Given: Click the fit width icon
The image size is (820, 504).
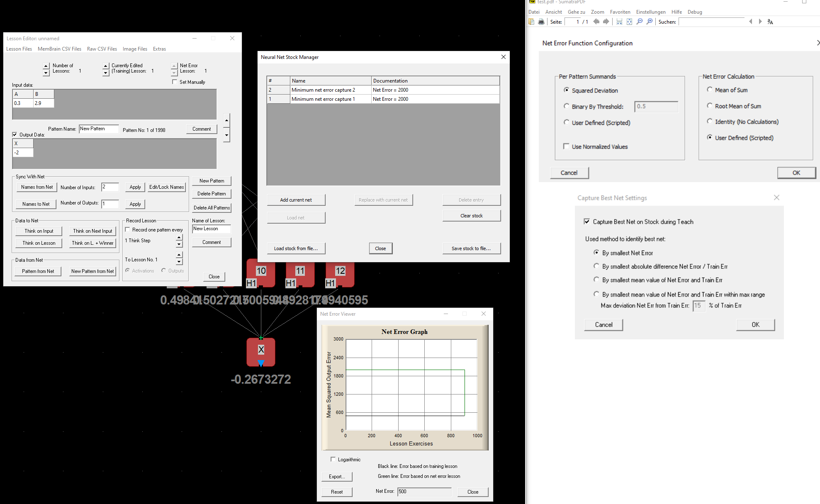Looking at the screenshot, I should (619, 22).
